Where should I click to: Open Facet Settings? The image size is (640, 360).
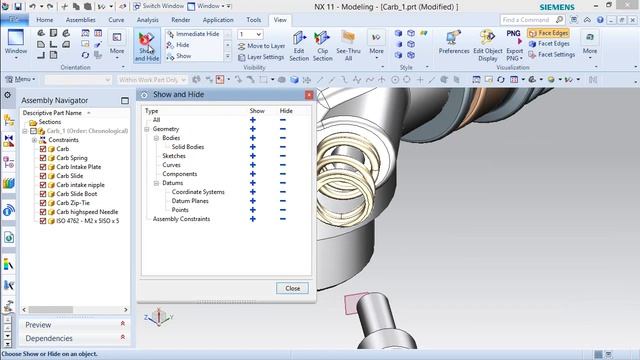tap(551, 54)
